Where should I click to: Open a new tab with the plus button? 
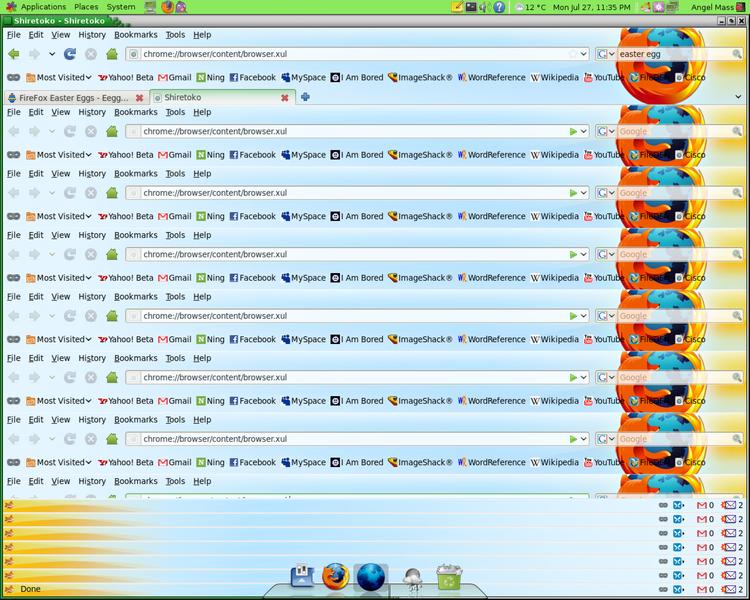(x=305, y=97)
